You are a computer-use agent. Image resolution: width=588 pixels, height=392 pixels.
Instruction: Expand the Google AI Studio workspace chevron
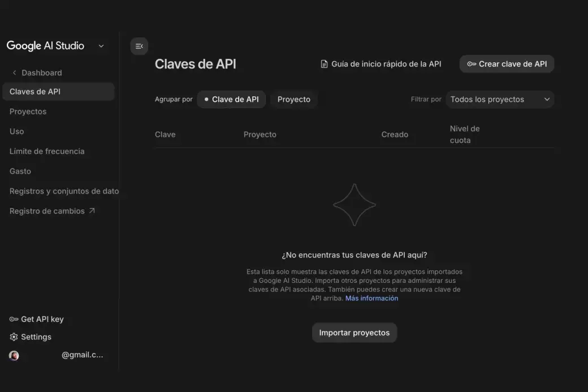tap(101, 46)
